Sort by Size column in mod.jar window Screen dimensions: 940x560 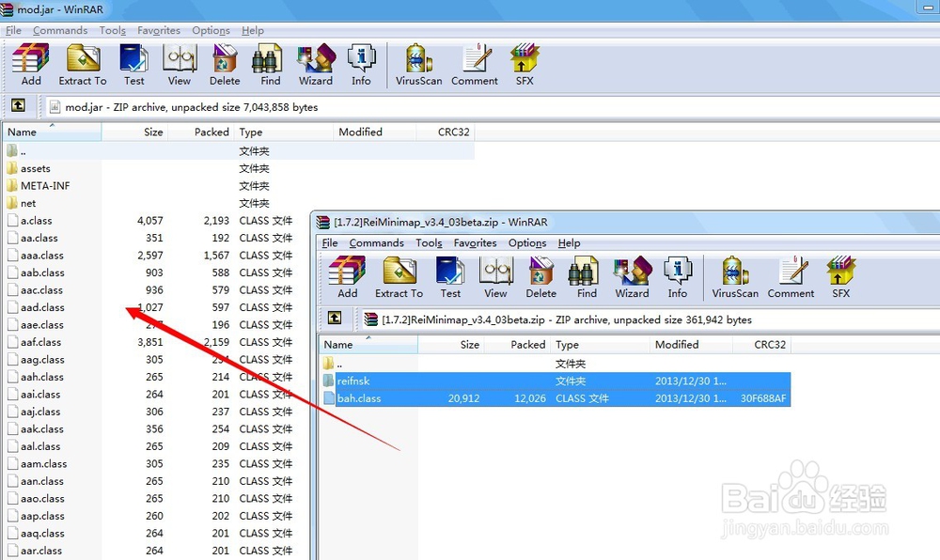tap(134, 132)
